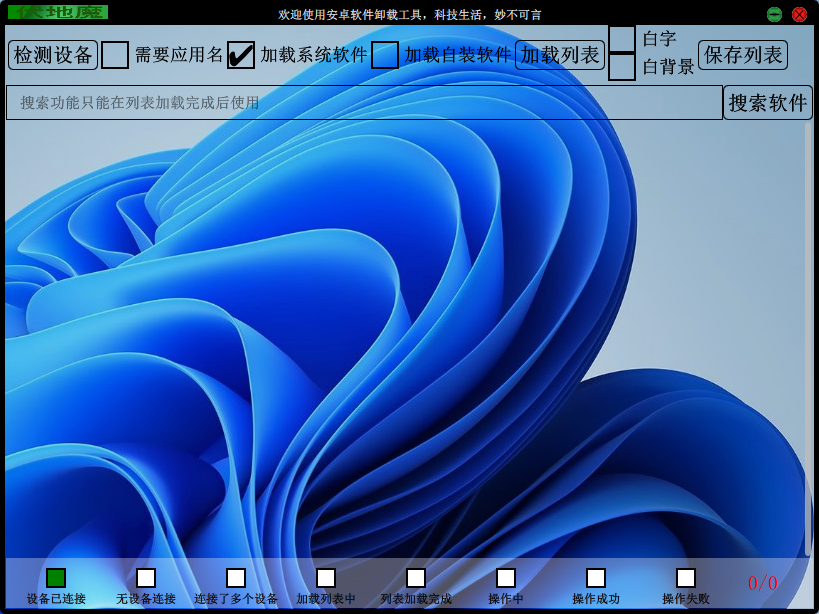The height and width of the screenshot is (614, 819).
Task: Close the uninstall tool with the red button
Action: [799, 14]
